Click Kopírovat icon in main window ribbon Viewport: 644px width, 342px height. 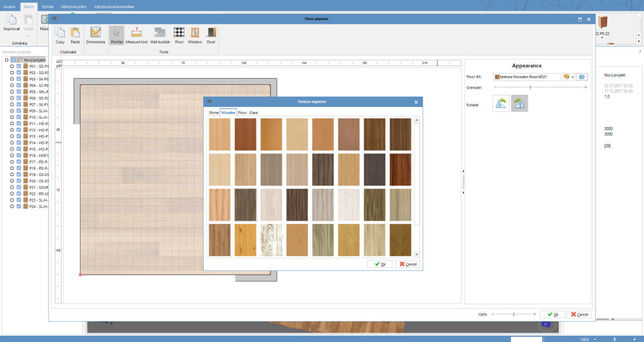pos(11,19)
